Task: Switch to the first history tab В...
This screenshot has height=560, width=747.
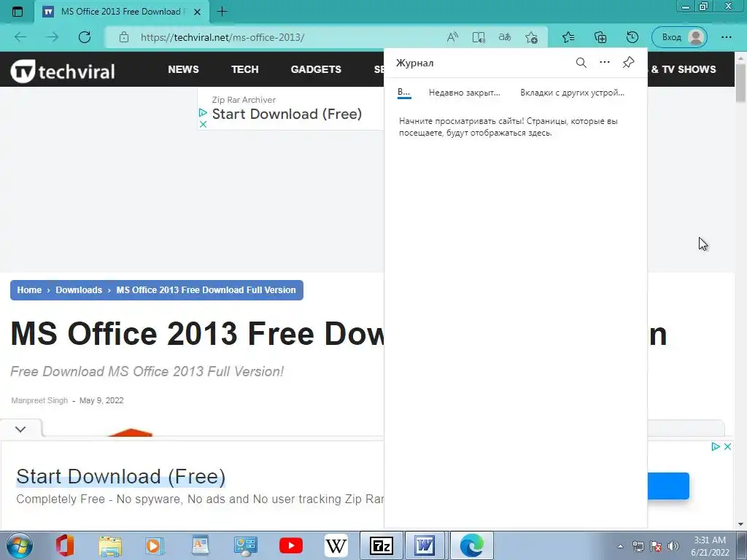Action: (x=404, y=93)
